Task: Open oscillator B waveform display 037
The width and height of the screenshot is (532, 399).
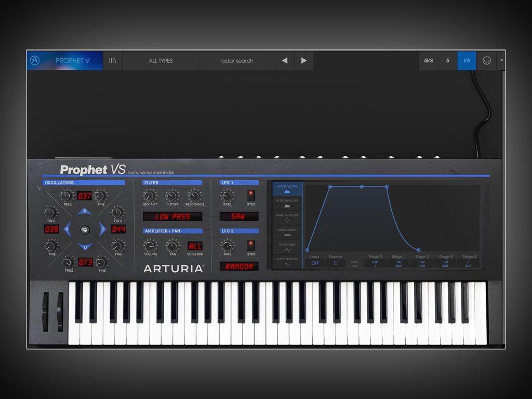Action: (84, 196)
